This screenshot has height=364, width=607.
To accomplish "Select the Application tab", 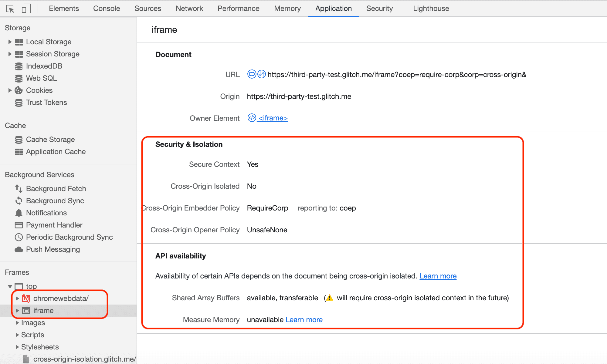I will (x=334, y=8).
